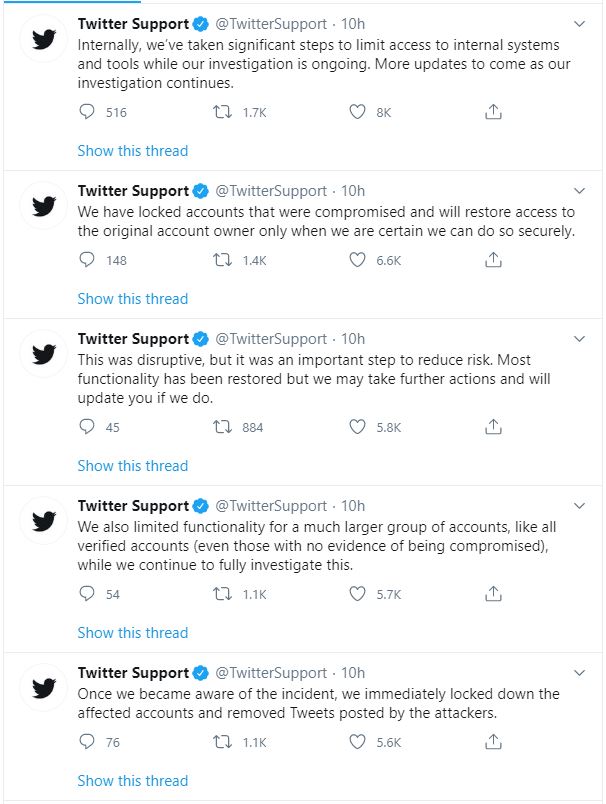Follow 'Show this thread' beneath the bottom tweet
The height and width of the screenshot is (804, 606).
pos(131,780)
